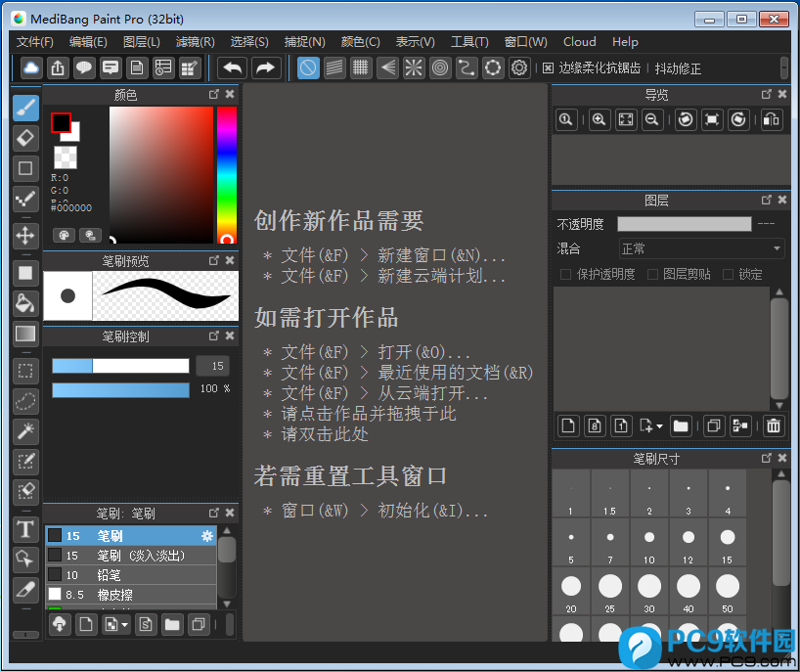Click the brush stroke preview thumbnail
Image resolution: width=800 pixels, height=672 pixels.
tap(166, 296)
